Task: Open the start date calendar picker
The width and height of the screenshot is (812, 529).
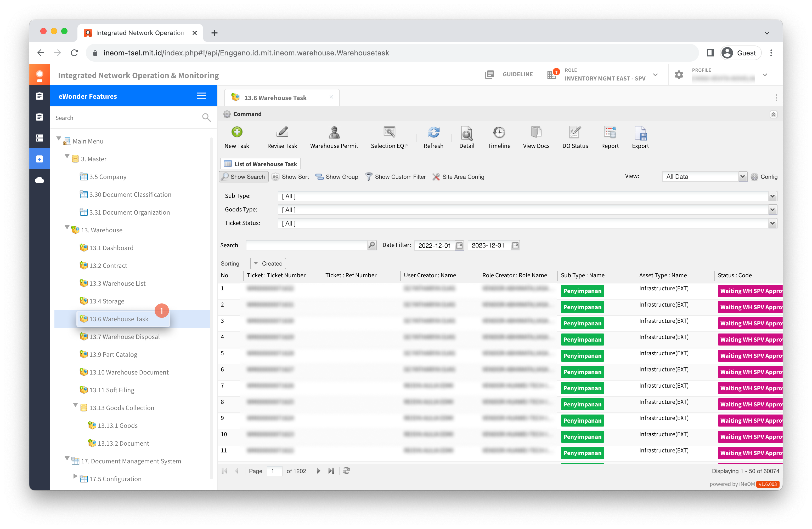Action: click(x=459, y=245)
